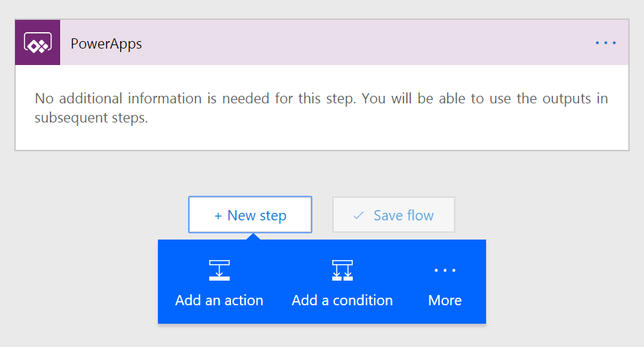The image size is (644, 347).
Task: Collapse the PowerApps card via its header bar
Action: click(342, 43)
